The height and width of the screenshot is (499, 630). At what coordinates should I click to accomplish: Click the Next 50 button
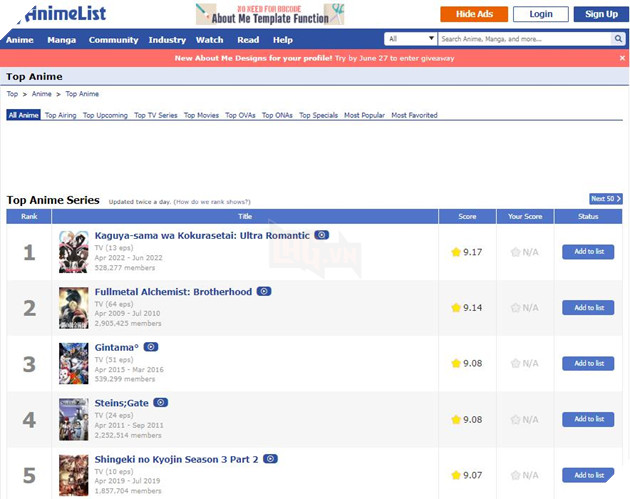(605, 199)
